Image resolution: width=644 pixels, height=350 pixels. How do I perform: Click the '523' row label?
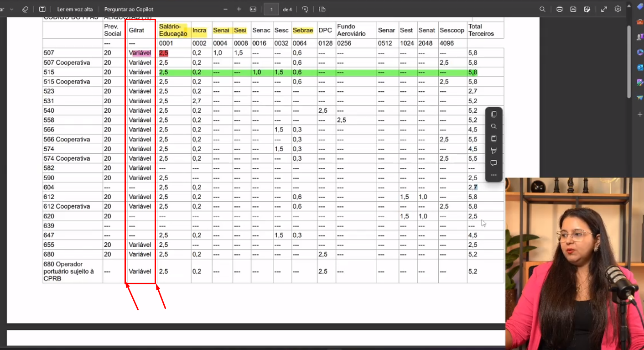click(x=49, y=91)
